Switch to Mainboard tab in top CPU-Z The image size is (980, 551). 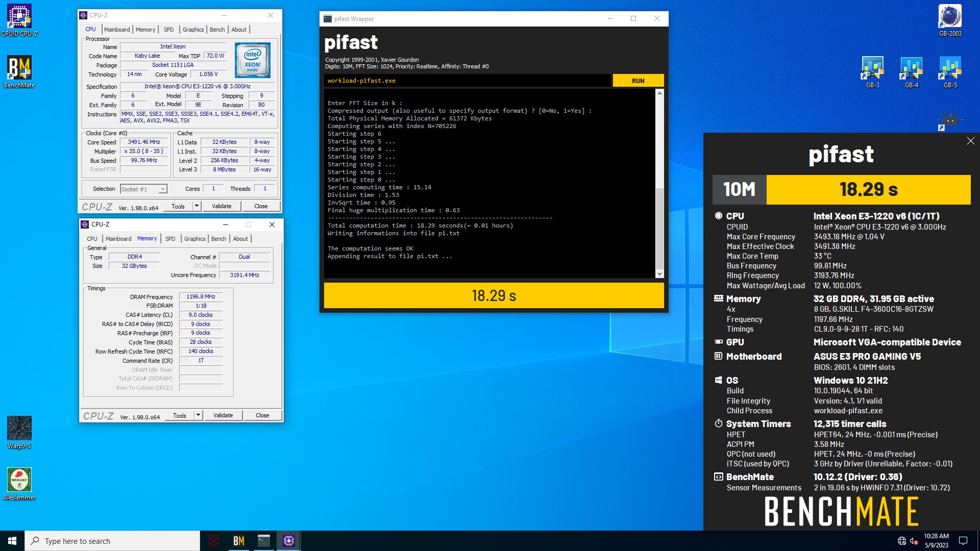117,30
